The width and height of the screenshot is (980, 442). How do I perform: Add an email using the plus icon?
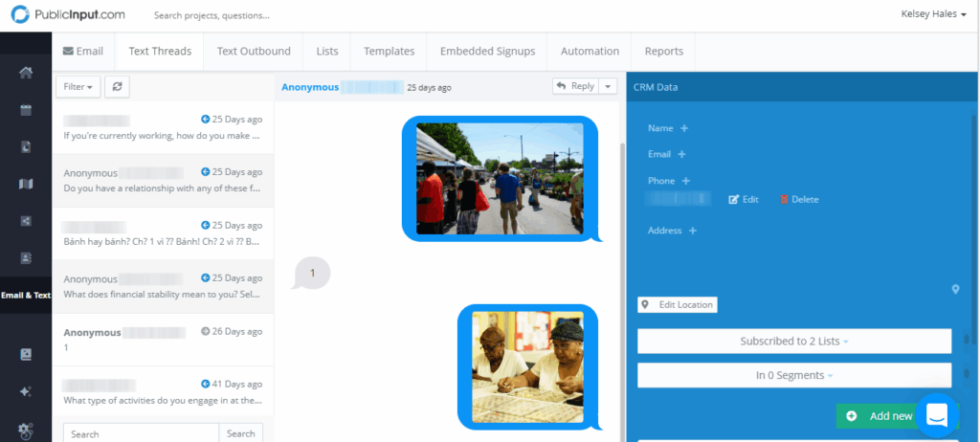[681, 154]
